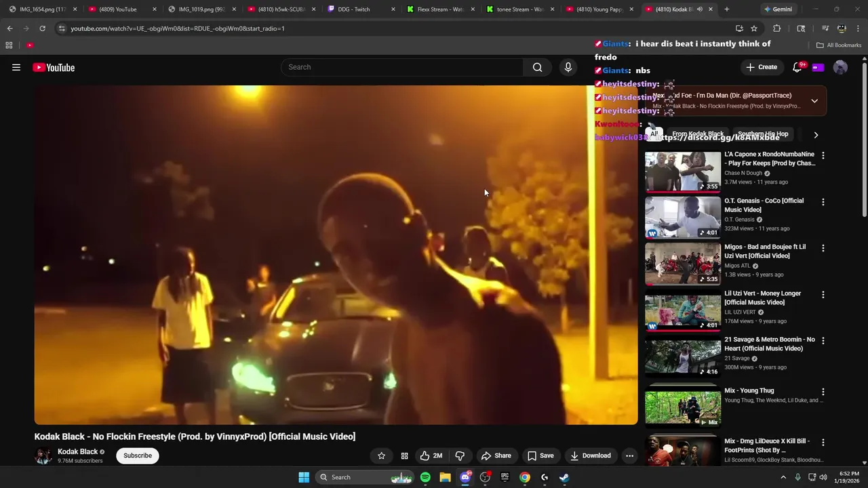
Task: Open Chrome extensions puzzle icon
Action: [777, 28]
